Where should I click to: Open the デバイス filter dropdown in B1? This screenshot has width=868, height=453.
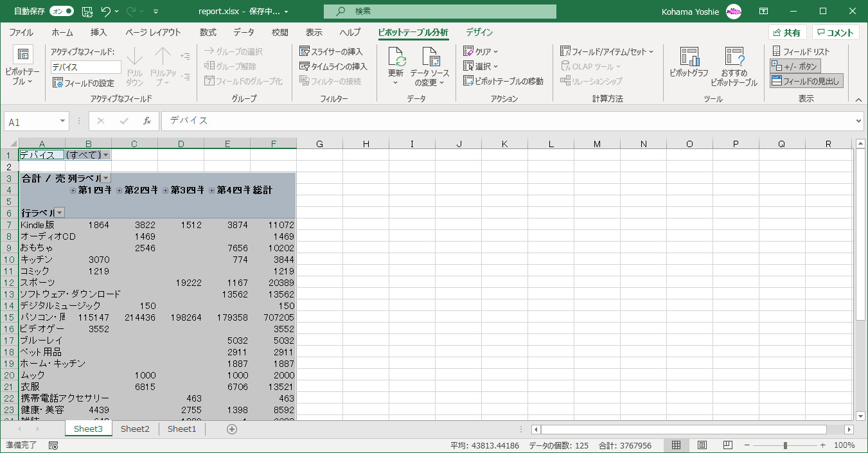105,155
